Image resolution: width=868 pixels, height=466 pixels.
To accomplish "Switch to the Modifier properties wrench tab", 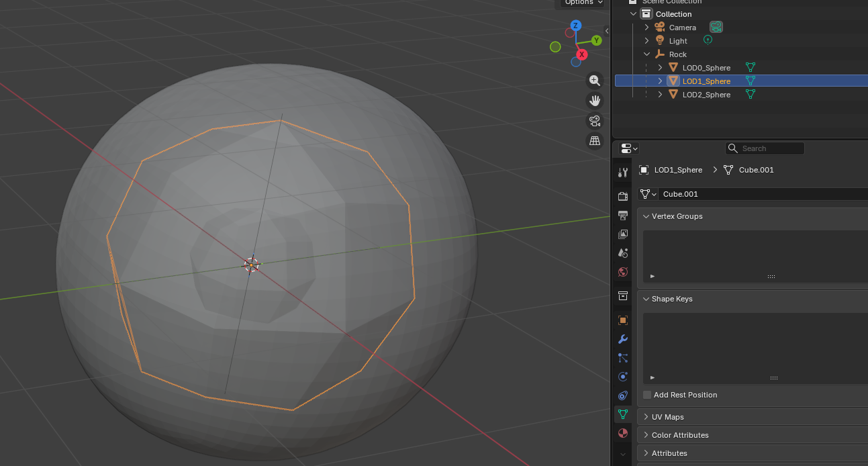I will pyautogui.click(x=622, y=339).
